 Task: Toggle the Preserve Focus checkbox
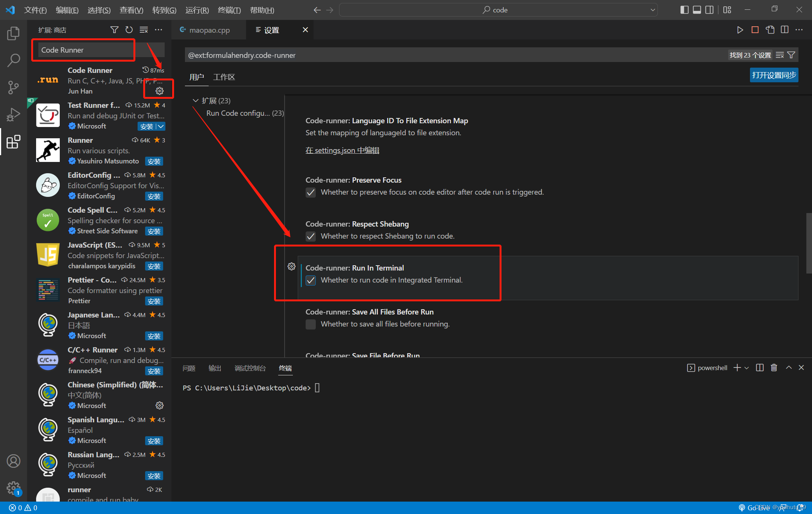coord(311,192)
